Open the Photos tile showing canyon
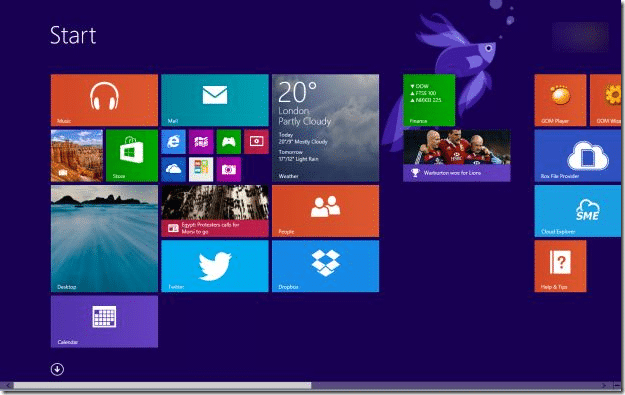The width and height of the screenshot is (625, 395). 77,155
